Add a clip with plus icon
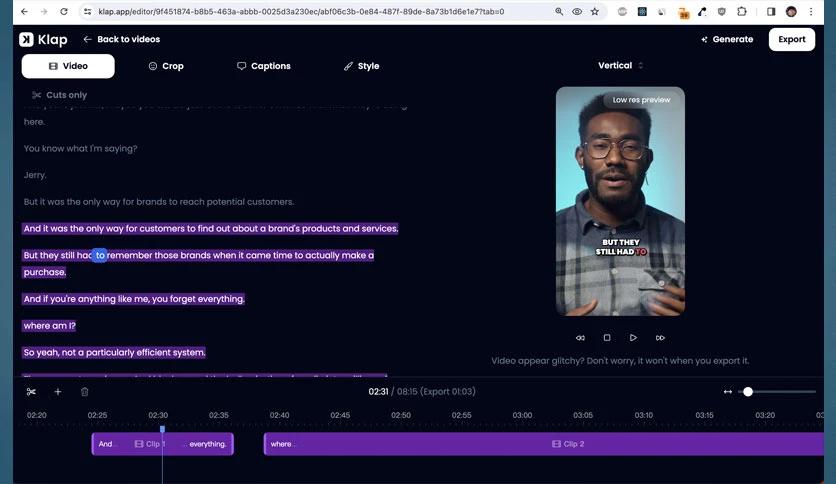836x484 pixels. 58,392
